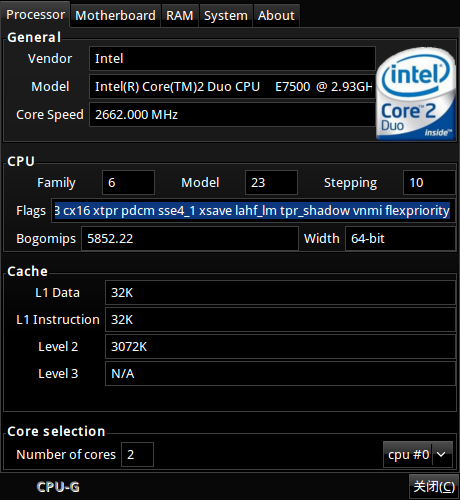
Task: Open the About tab
Action: pyautogui.click(x=276, y=16)
